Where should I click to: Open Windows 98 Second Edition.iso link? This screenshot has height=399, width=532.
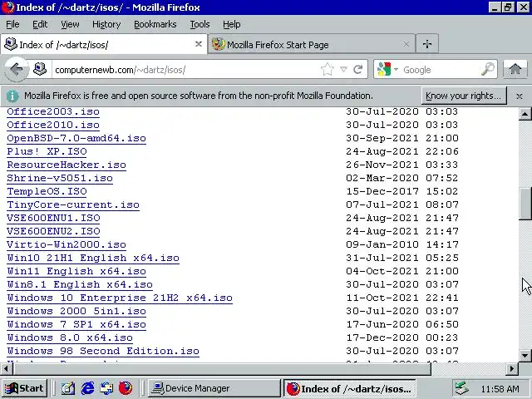(103, 351)
